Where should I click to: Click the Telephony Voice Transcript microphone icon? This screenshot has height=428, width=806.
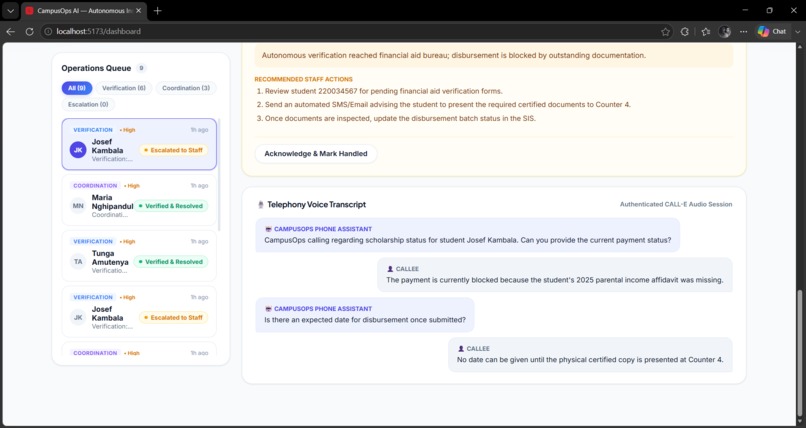pyautogui.click(x=260, y=204)
